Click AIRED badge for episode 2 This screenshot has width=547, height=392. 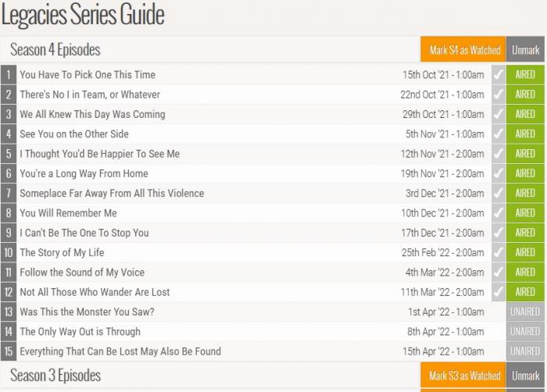[x=525, y=94]
